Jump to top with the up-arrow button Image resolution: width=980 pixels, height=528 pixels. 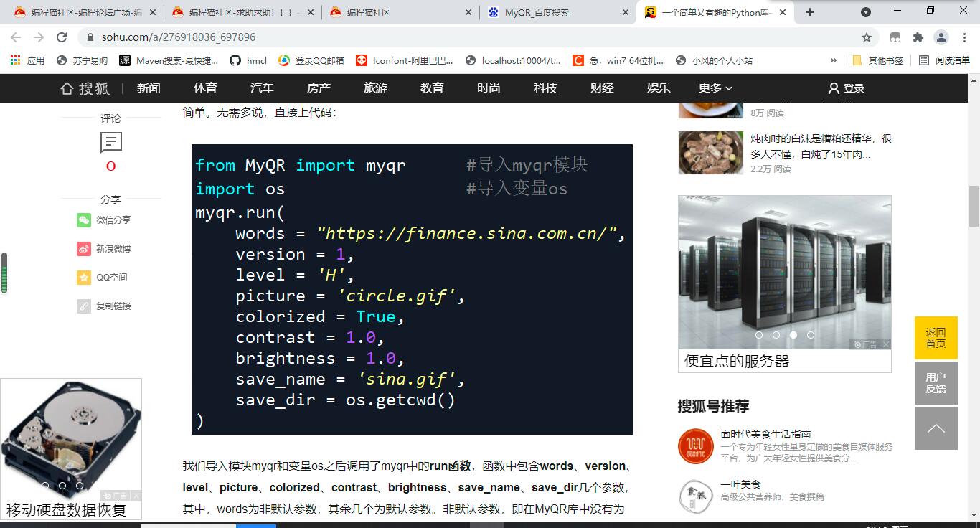point(936,428)
